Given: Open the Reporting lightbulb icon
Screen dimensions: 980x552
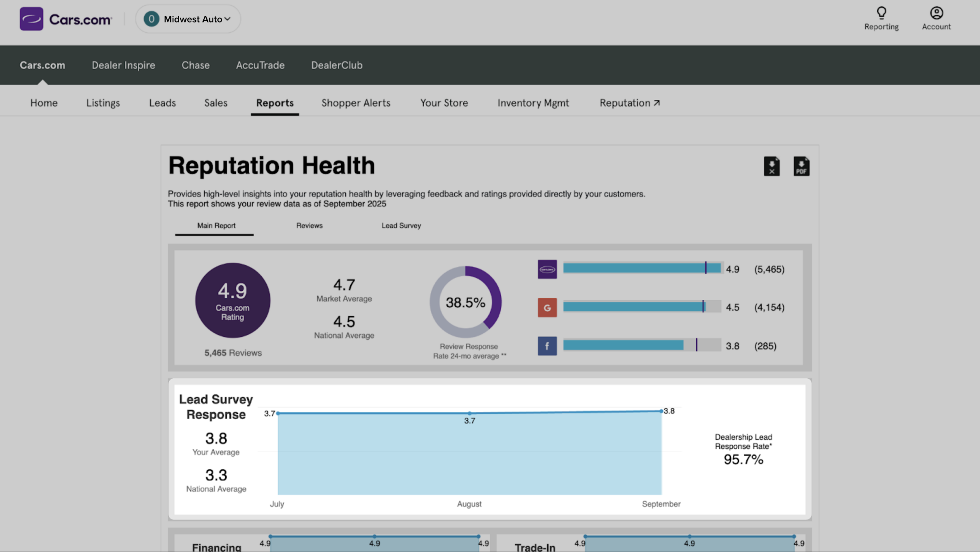Looking at the screenshot, I should click(x=881, y=13).
